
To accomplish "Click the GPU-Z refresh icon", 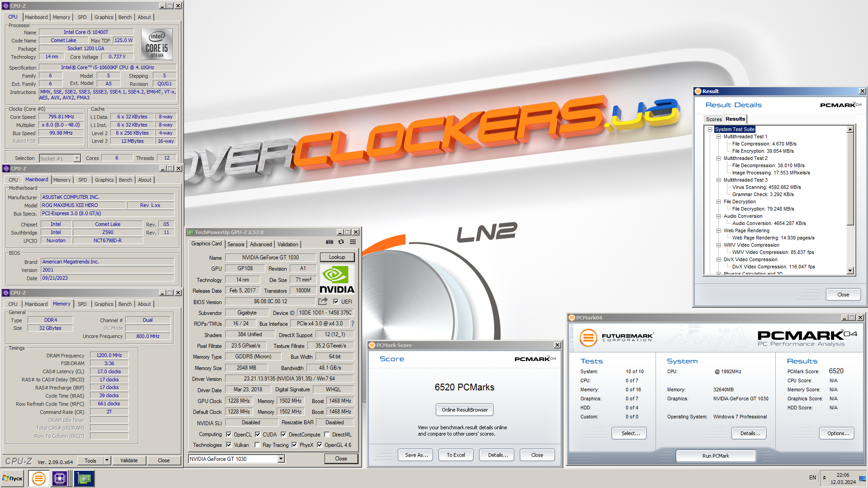I will [341, 242].
